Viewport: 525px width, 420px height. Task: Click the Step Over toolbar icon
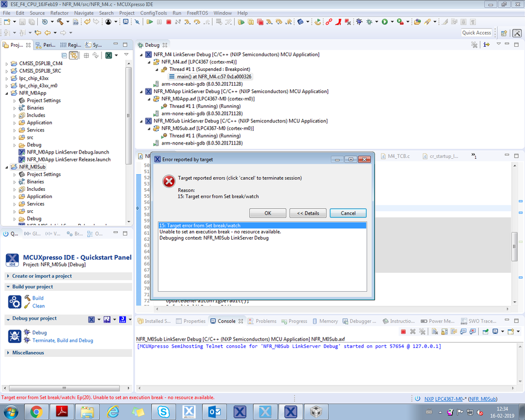(197, 22)
